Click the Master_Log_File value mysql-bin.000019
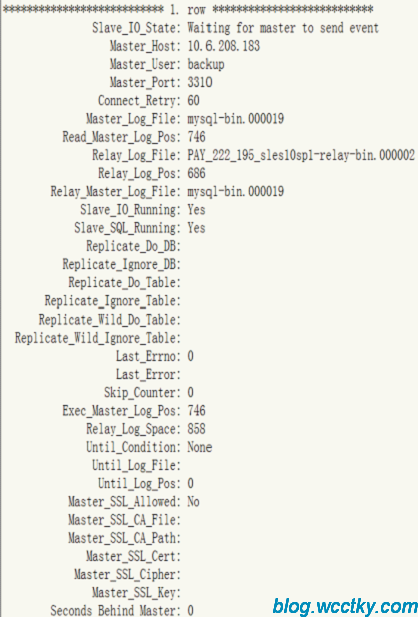418x617 pixels. [x=235, y=119]
